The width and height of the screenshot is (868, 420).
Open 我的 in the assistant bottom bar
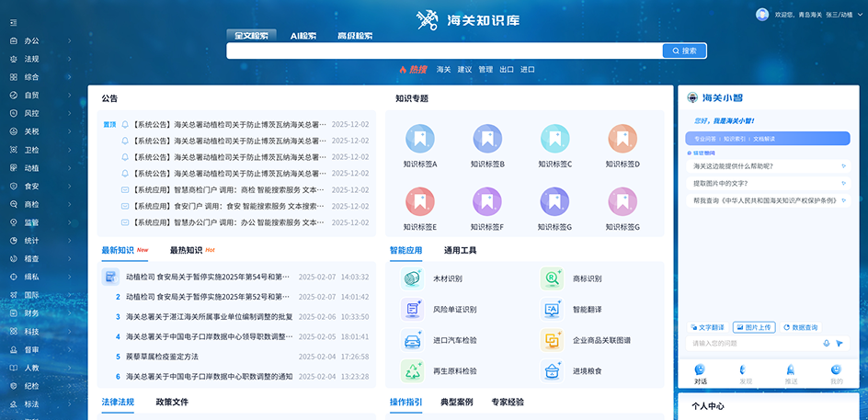(x=837, y=375)
